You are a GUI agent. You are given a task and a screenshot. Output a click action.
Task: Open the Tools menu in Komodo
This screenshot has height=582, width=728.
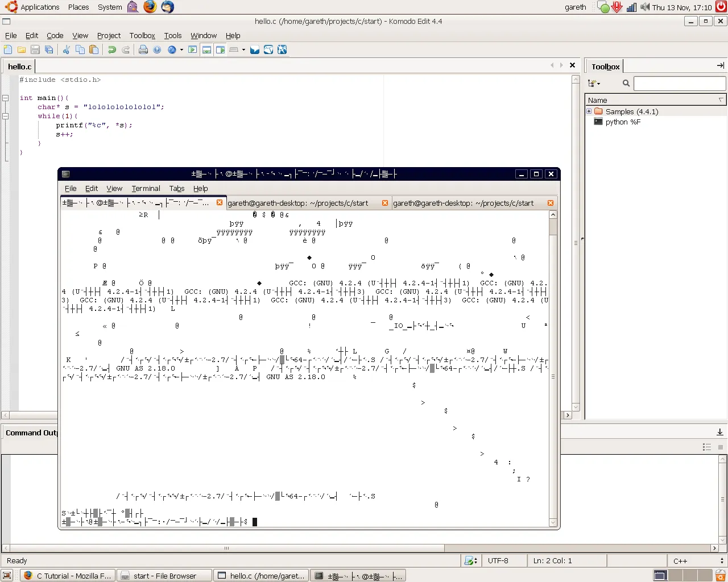point(173,35)
